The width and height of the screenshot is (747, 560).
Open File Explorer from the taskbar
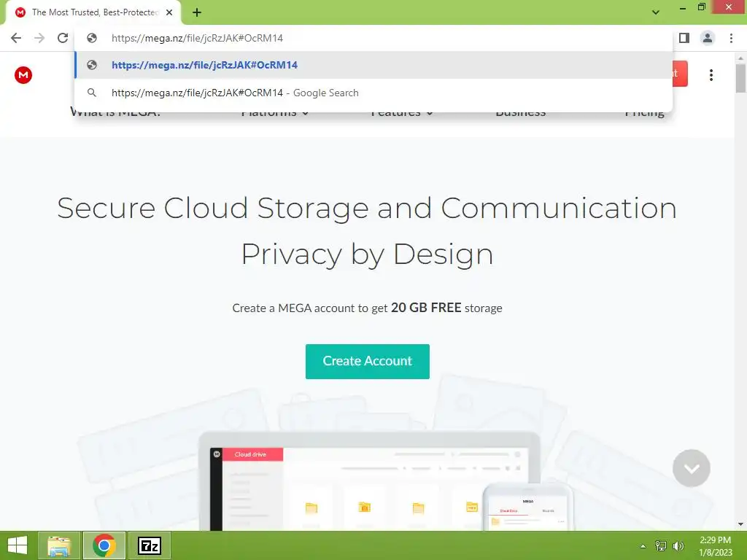[58, 545]
